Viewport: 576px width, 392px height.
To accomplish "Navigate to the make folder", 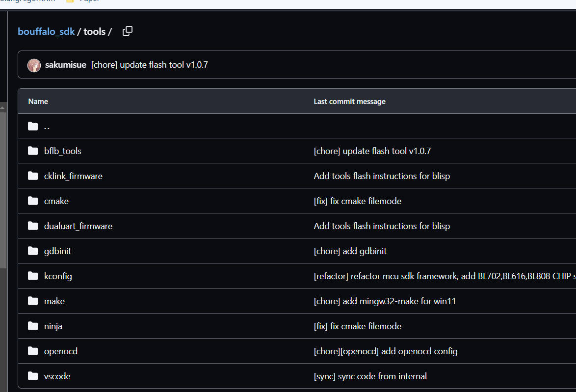I will 54,301.
